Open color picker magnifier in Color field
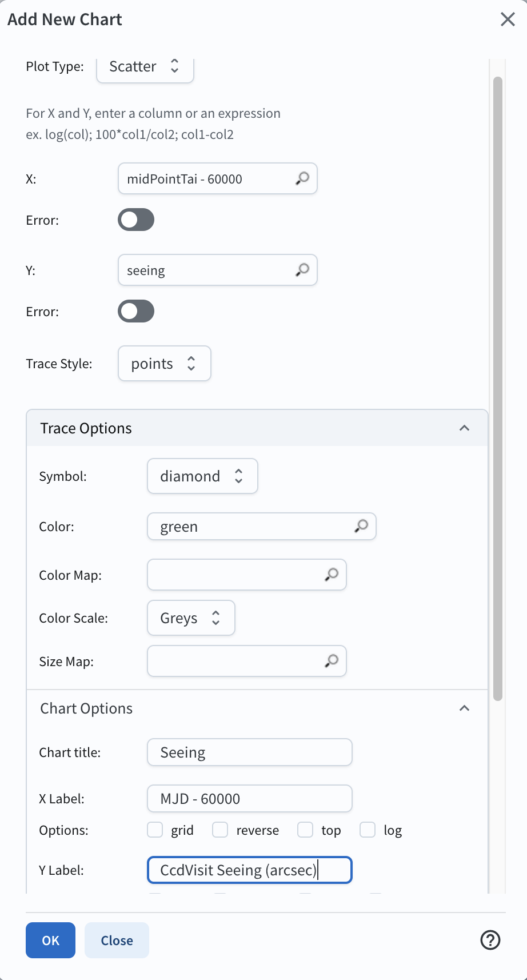The height and width of the screenshot is (980, 527). (361, 526)
